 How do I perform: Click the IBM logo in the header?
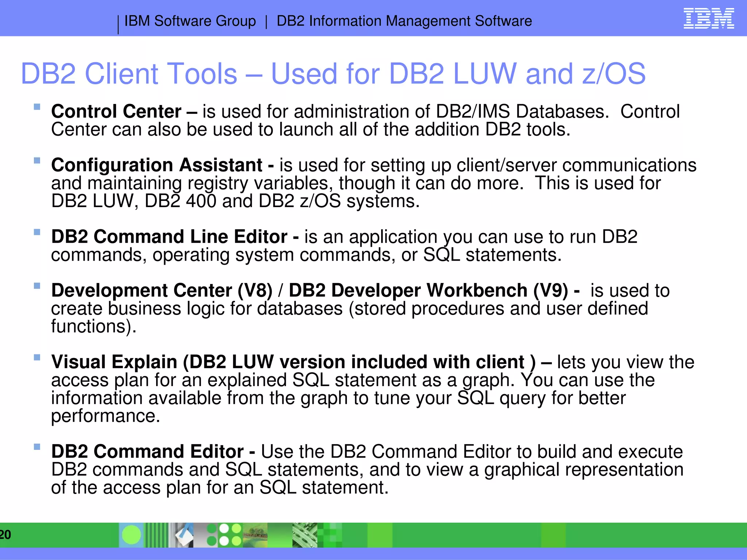point(709,19)
